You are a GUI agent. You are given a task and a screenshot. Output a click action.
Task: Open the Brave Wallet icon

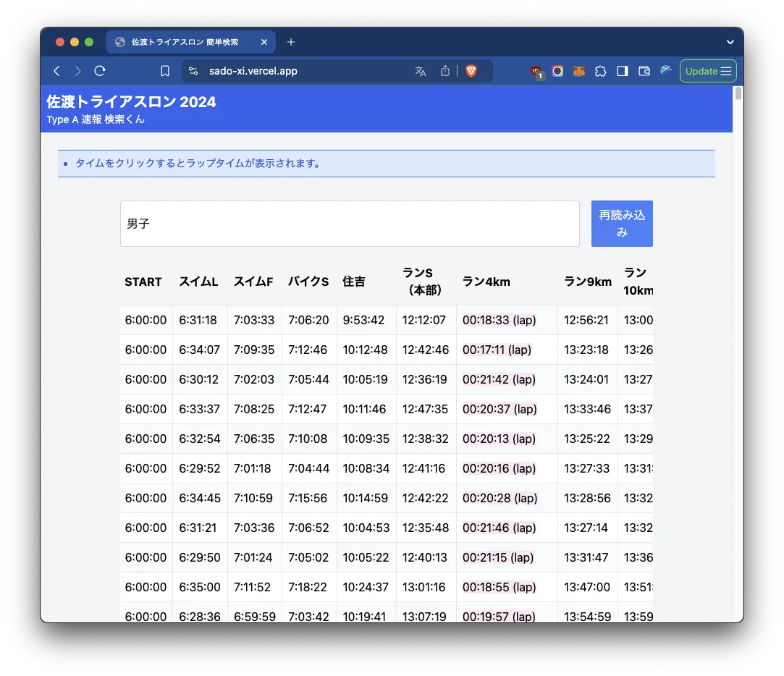click(x=644, y=71)
